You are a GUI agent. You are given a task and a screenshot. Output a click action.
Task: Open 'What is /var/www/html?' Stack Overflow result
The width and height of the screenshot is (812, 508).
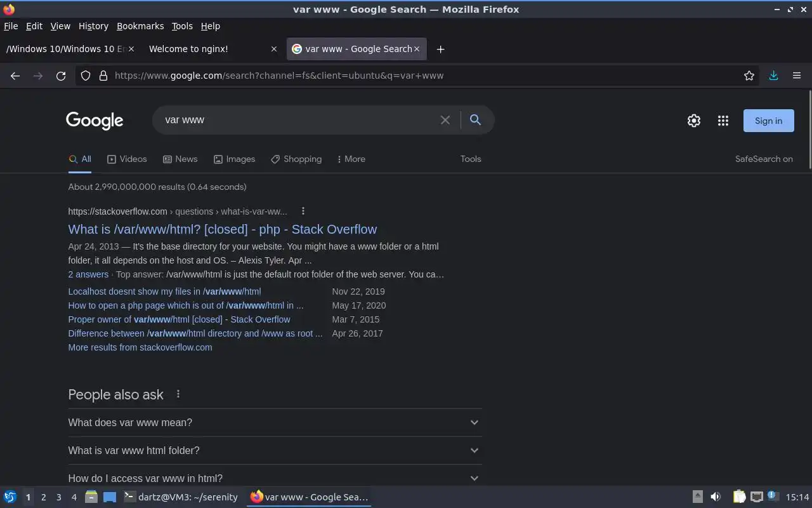(223, 229)
